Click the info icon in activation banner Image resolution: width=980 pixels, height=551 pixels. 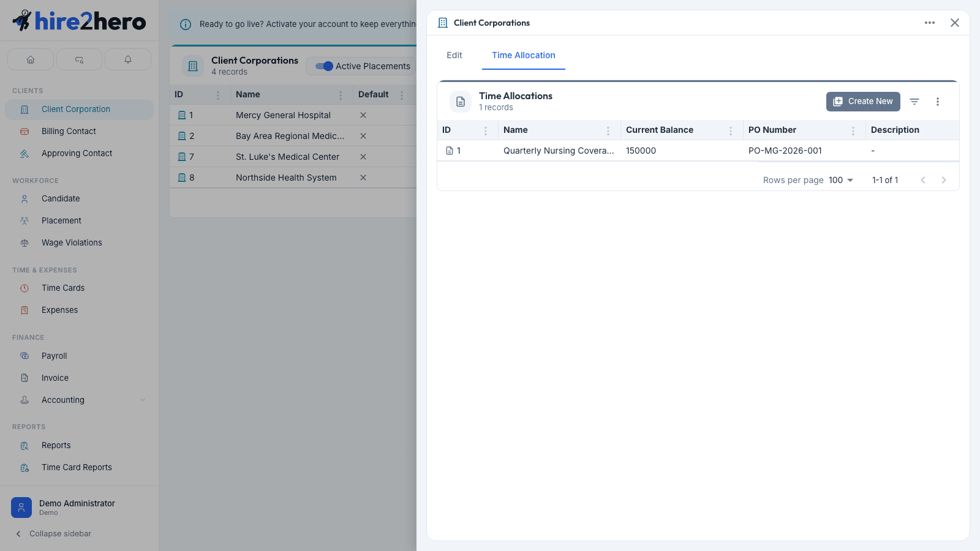185,24
